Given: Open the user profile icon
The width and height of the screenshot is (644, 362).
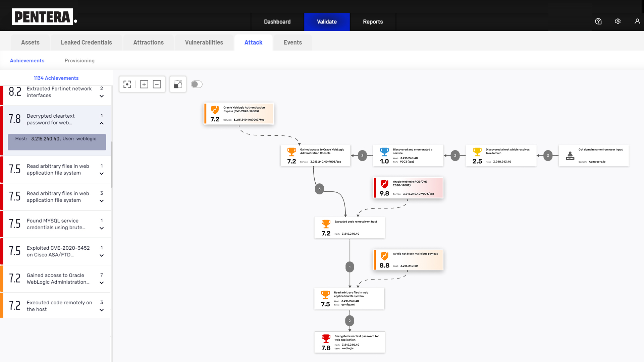Looking at the screenshot, I should pyautogui.click(x=637, y=21).
